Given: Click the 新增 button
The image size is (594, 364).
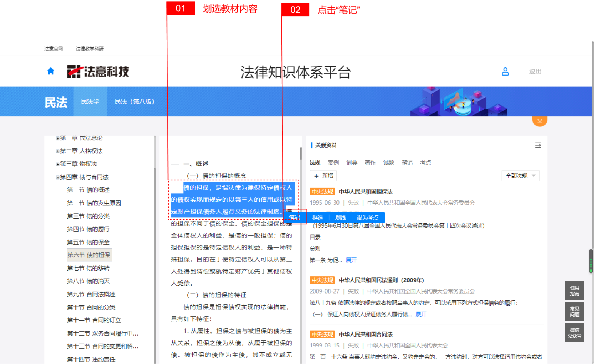Looking at the screenshot, I should 324,176.
